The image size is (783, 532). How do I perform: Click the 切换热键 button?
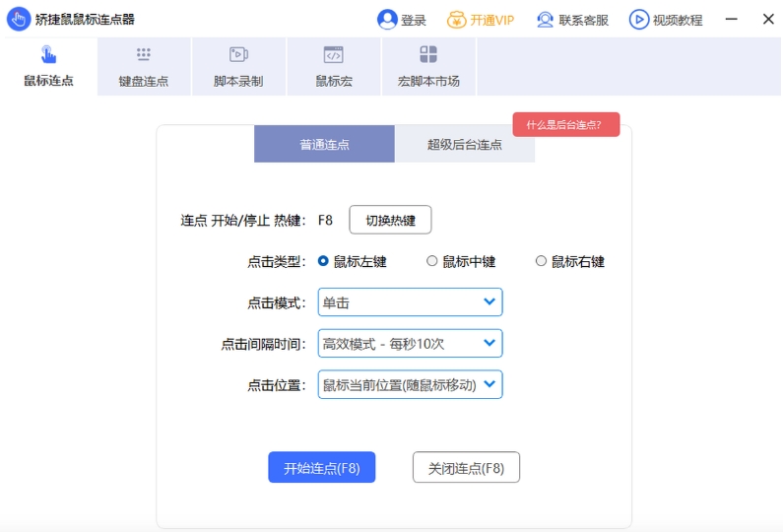pos(390,220)
